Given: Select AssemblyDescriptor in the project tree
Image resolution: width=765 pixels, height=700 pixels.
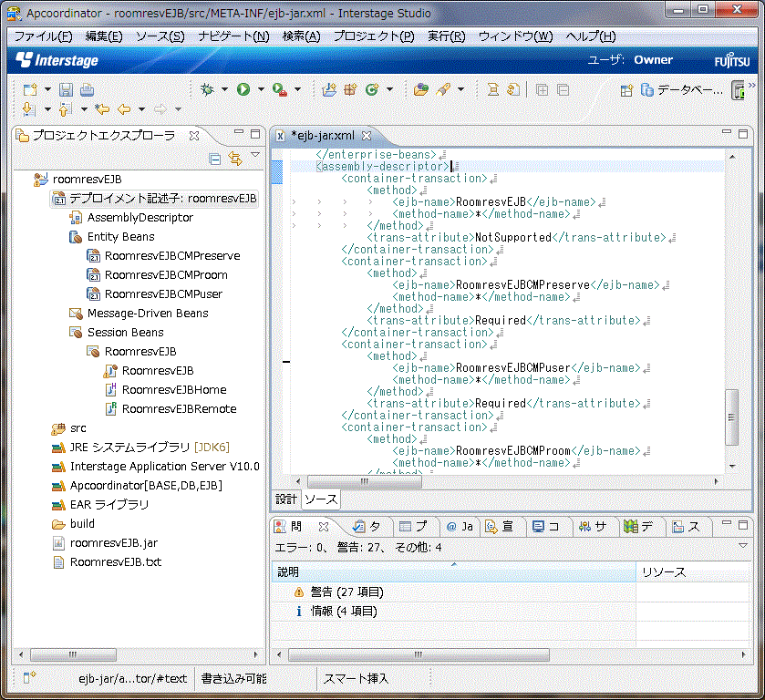Looking at the screenshot, I should click(x=140, y=218).
